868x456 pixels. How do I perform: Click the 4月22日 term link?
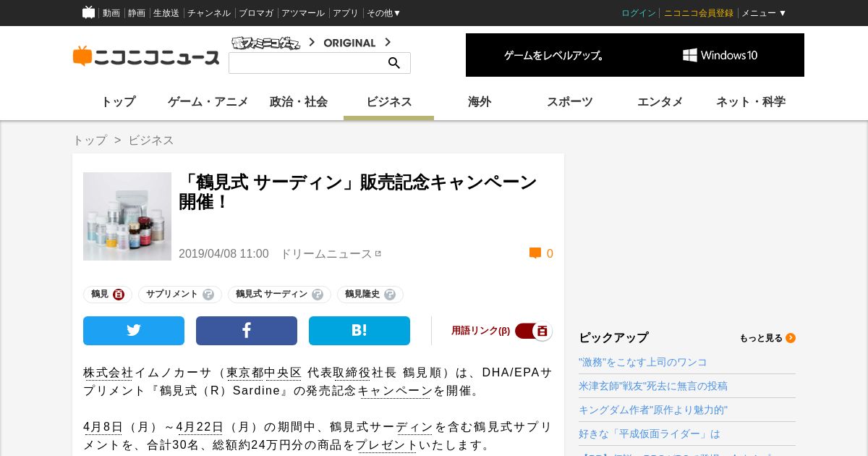pos(199,427)
